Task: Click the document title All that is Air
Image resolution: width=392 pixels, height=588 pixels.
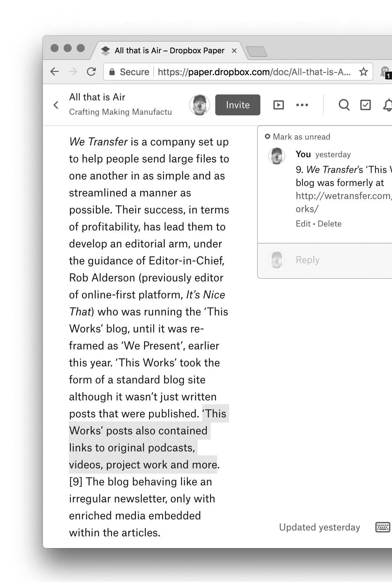Action: pos(97,97)
